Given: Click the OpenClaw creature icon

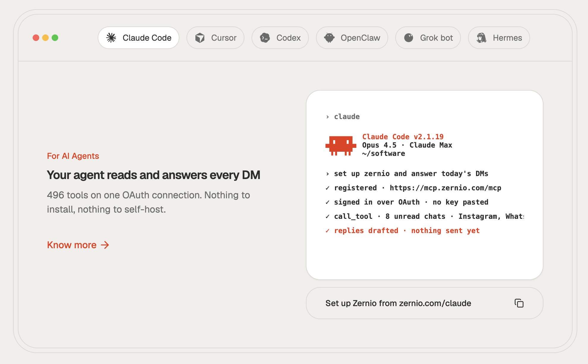Looking at the screenshot, I should coord(329,38).
